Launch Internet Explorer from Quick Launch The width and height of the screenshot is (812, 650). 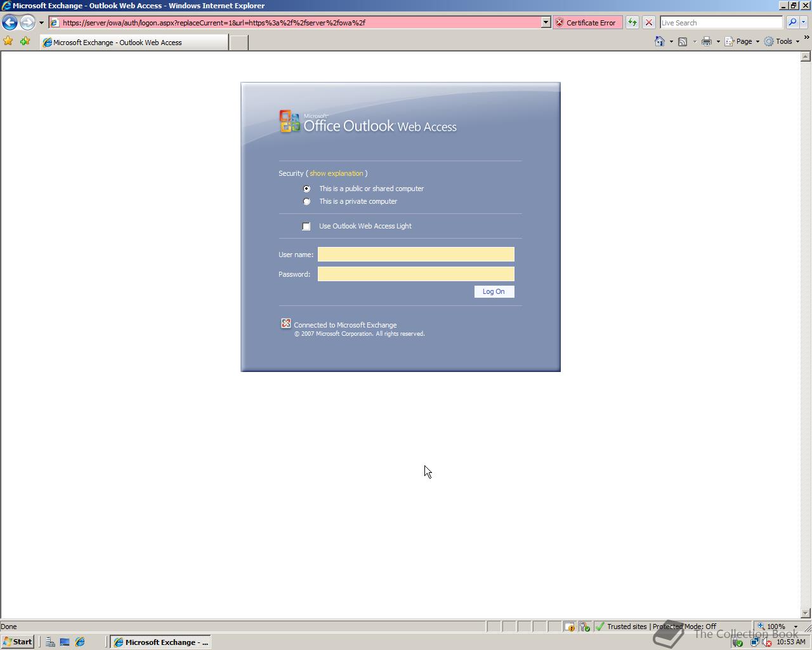[80, 642]
